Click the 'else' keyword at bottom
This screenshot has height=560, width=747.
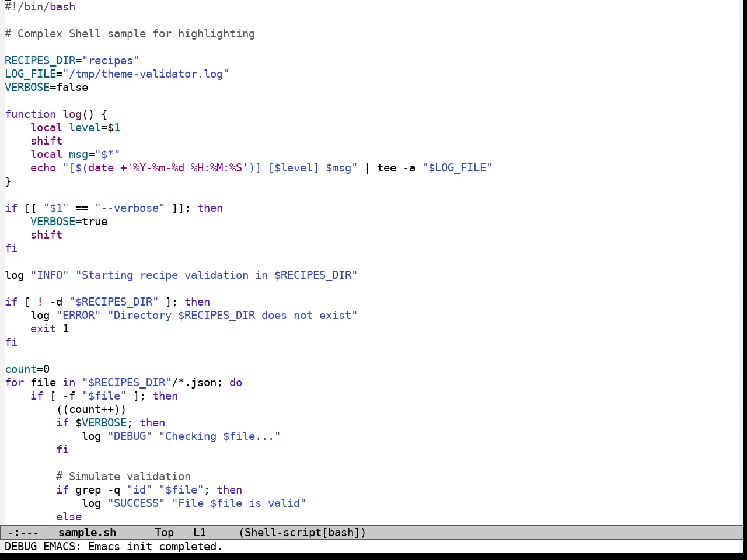coord(69,517)
